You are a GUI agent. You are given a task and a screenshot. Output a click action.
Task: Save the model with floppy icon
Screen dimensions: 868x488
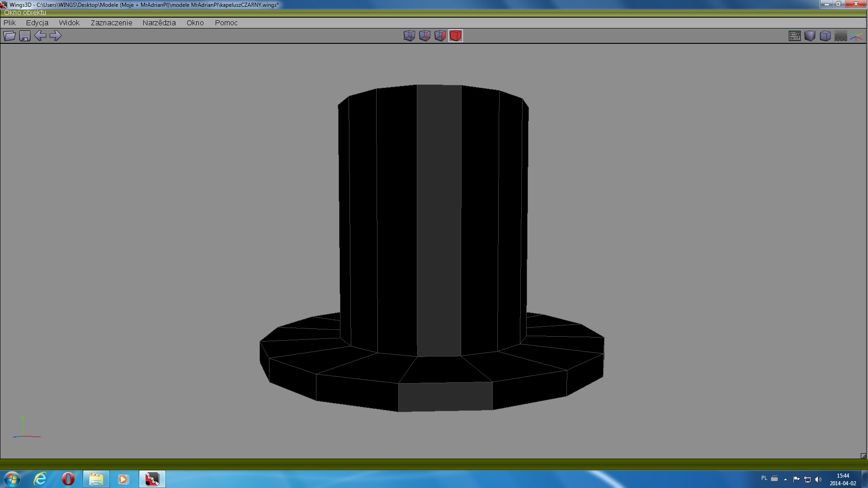click(25, 36)
